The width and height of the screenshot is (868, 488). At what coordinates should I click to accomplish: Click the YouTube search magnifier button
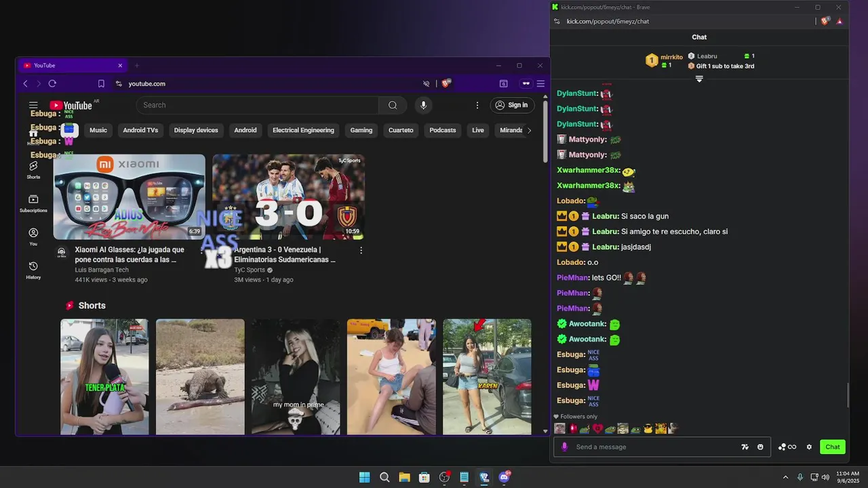pyautogui.click(x=393, y=105)
